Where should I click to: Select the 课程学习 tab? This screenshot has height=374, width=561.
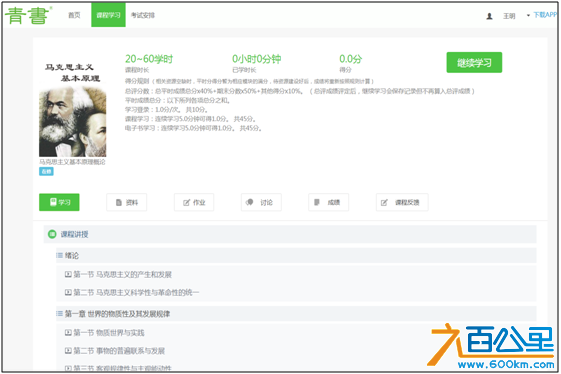[108, 15]
